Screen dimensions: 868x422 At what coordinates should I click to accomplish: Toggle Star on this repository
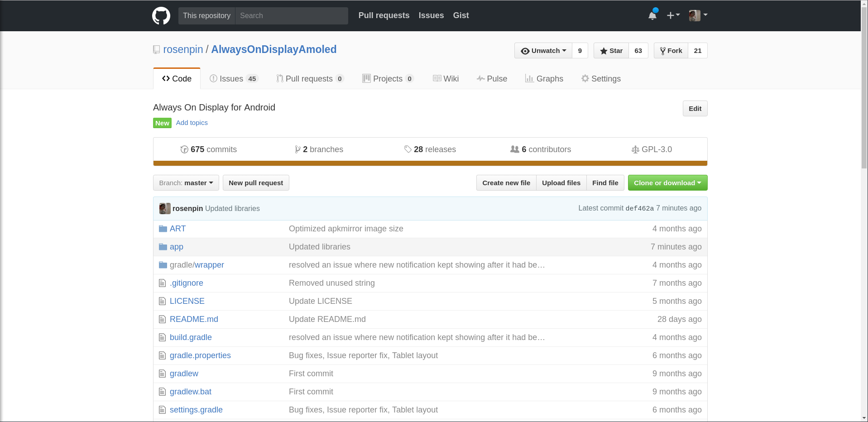pos(611,51)
